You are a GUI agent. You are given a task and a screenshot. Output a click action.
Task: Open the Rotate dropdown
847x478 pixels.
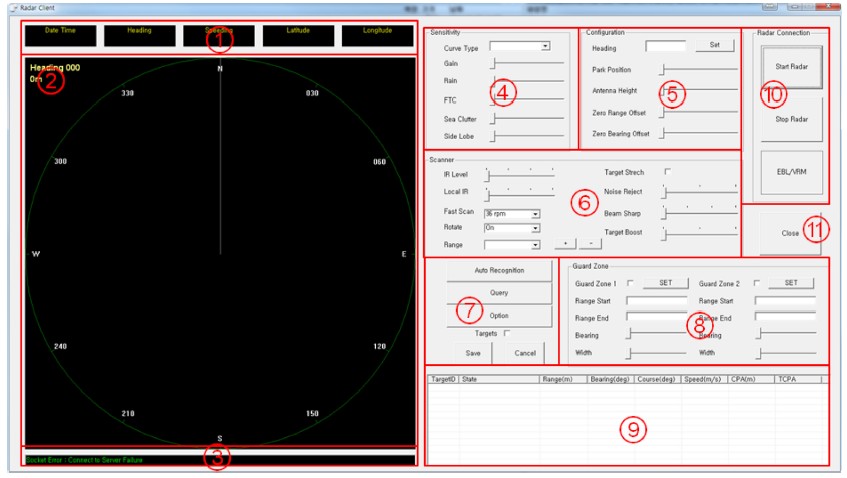535,228
